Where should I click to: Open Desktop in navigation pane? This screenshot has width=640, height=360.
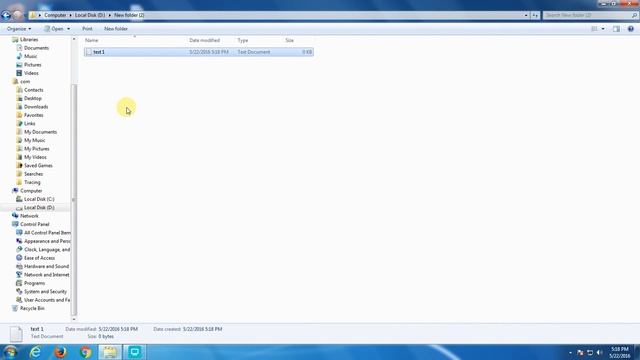(33, 98)
